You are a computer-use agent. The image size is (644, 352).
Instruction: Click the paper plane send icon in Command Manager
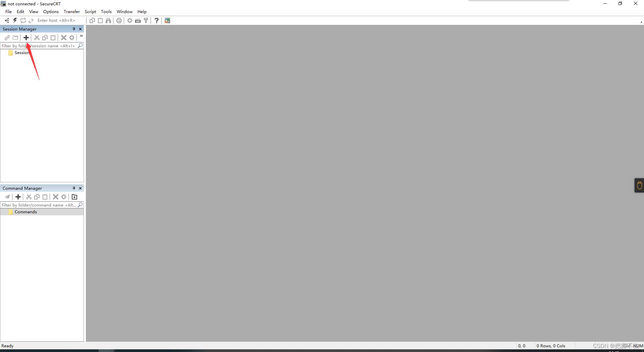7,197
